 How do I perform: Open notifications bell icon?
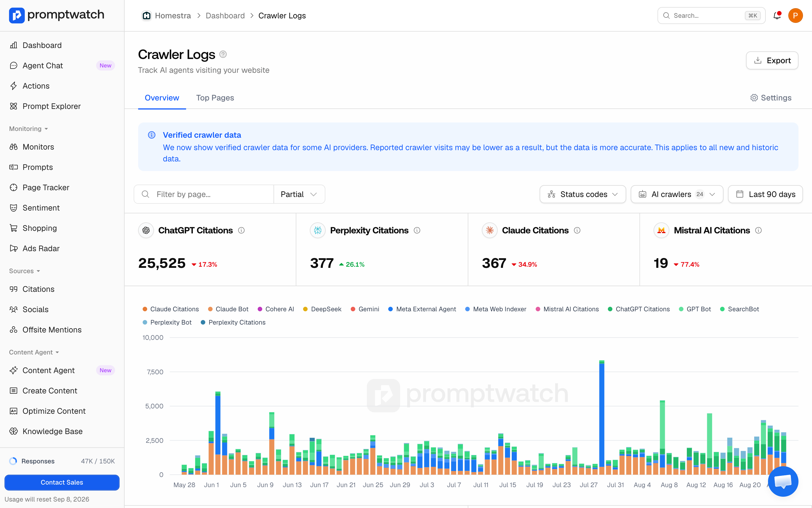point(777,16)
